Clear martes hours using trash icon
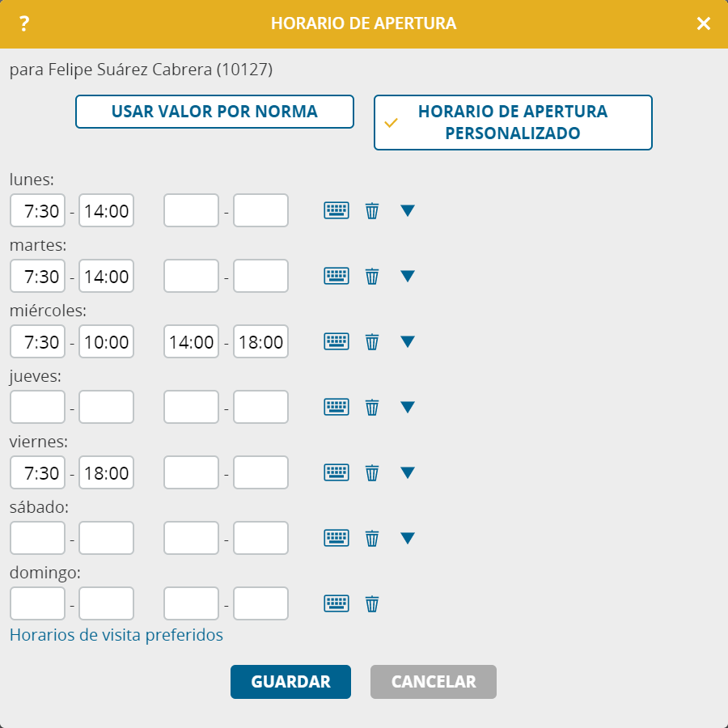The height and width of the screenshot is (728, 728). click(x=372, y=277)
